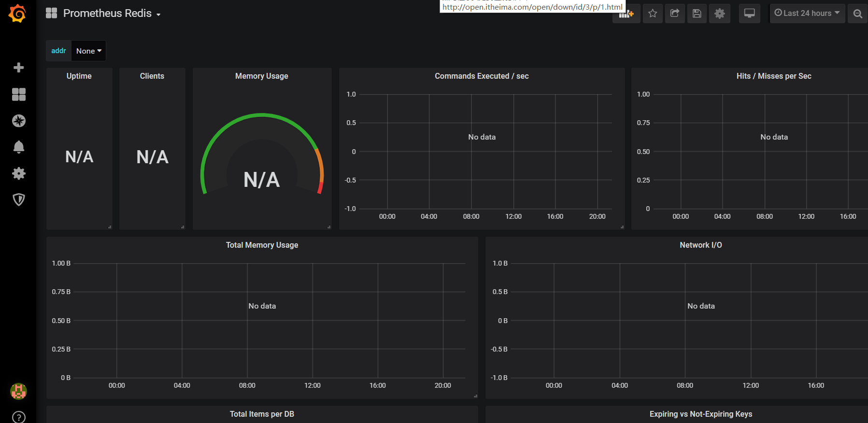This screenshot has height=423, width=868.
Task: Cycle view mode with monitor icon
Action: [750, 14]
